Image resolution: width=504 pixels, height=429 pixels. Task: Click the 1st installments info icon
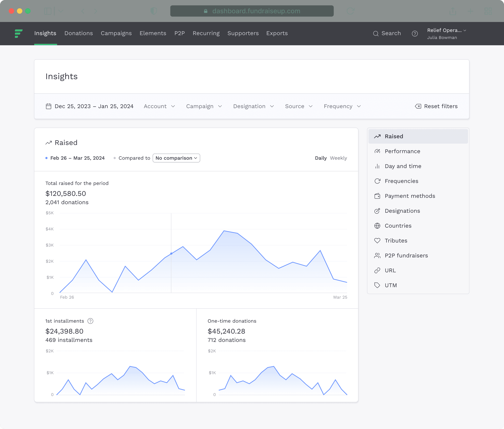(x=90, y=321)
